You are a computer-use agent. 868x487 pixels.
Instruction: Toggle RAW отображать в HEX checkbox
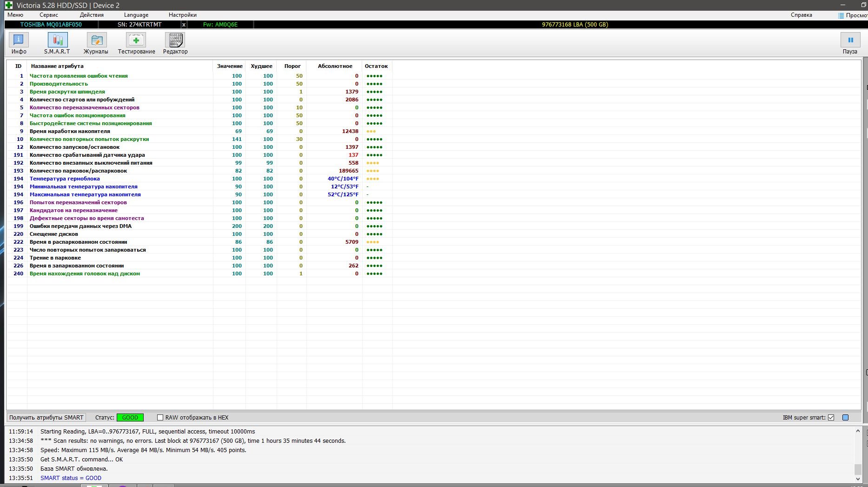pyautogui.click(x=160, y=418)
